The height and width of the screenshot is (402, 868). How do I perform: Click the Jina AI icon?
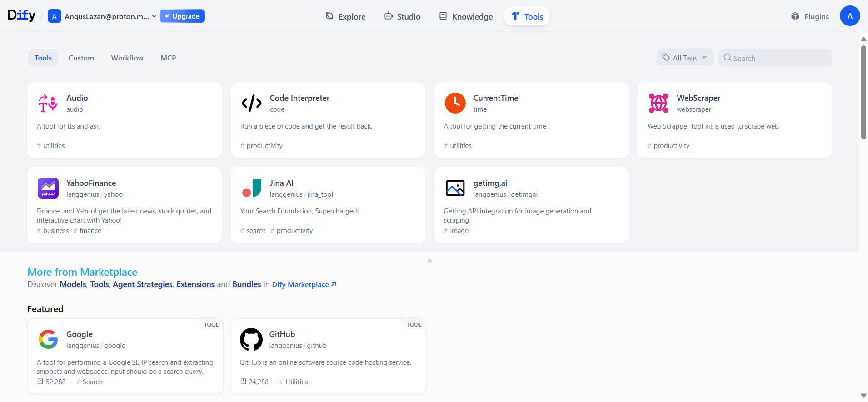(x=252, y=188)
